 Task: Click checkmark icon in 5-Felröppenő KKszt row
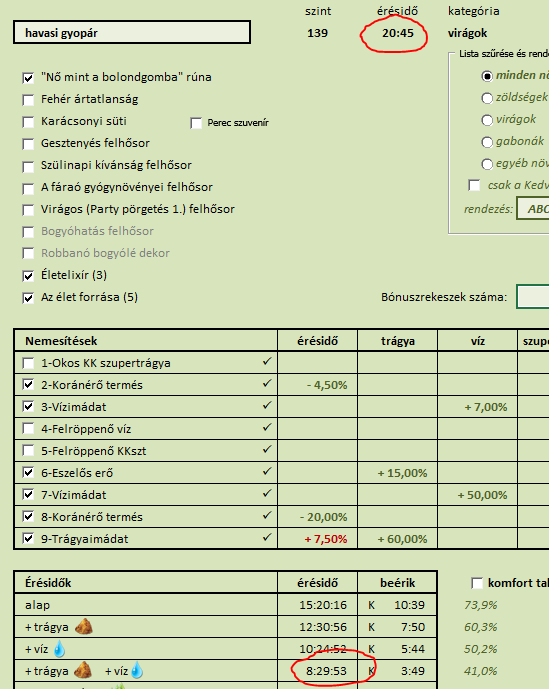(x=267, y=449)
